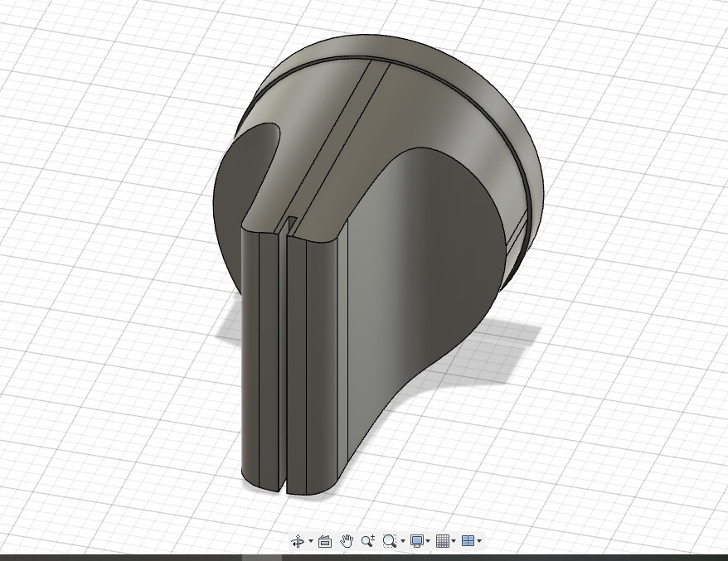
Task: Select the Pan hand tool
Action: (347, 541)
